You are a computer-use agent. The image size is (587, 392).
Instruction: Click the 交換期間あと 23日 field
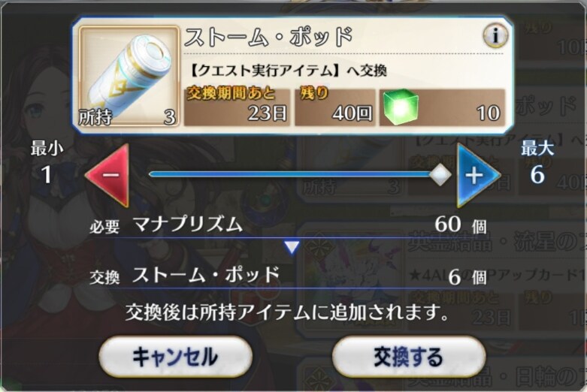(237, 107)
